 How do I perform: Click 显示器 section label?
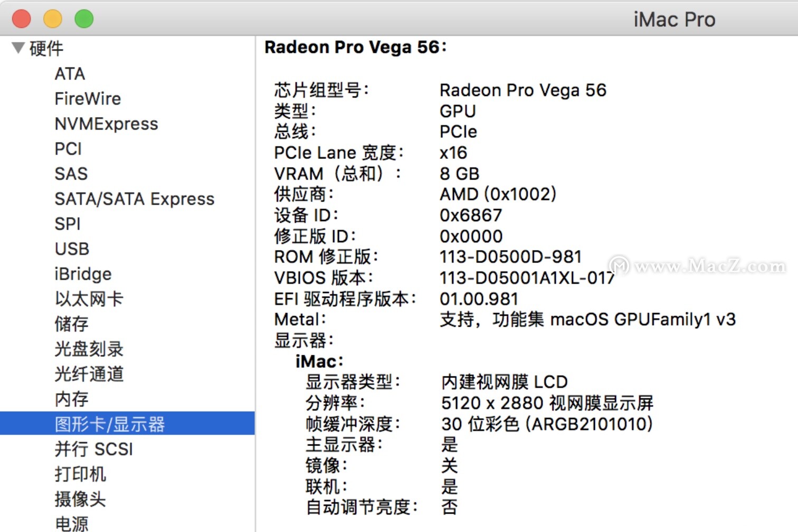[304, 340]
